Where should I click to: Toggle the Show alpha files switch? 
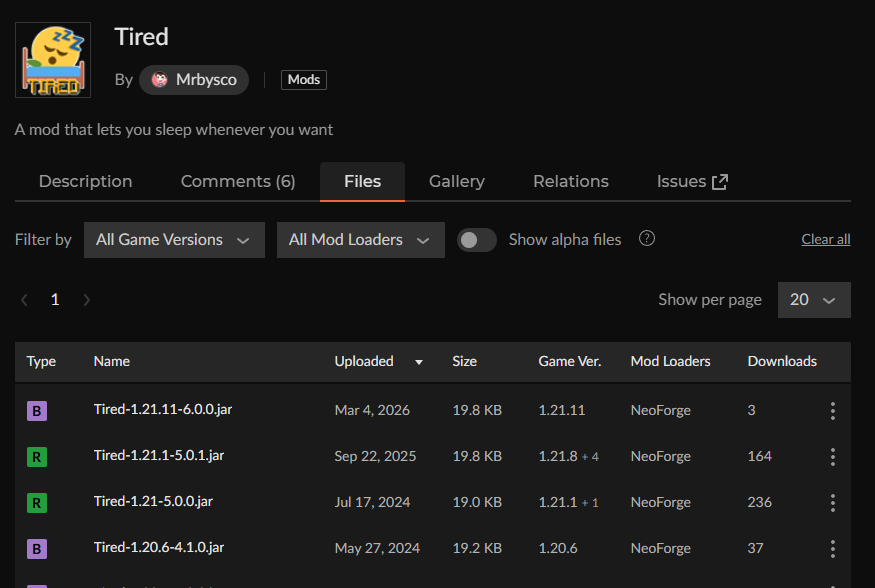[477, 240]
